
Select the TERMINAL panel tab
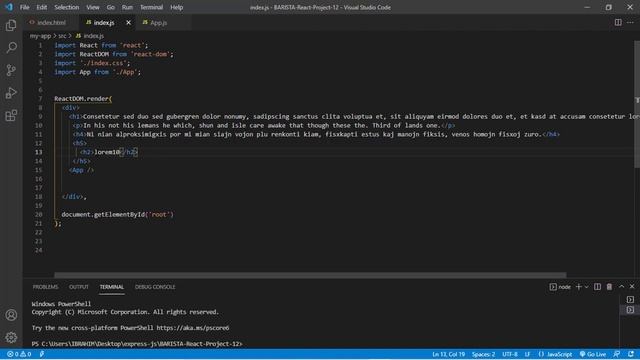111,287
